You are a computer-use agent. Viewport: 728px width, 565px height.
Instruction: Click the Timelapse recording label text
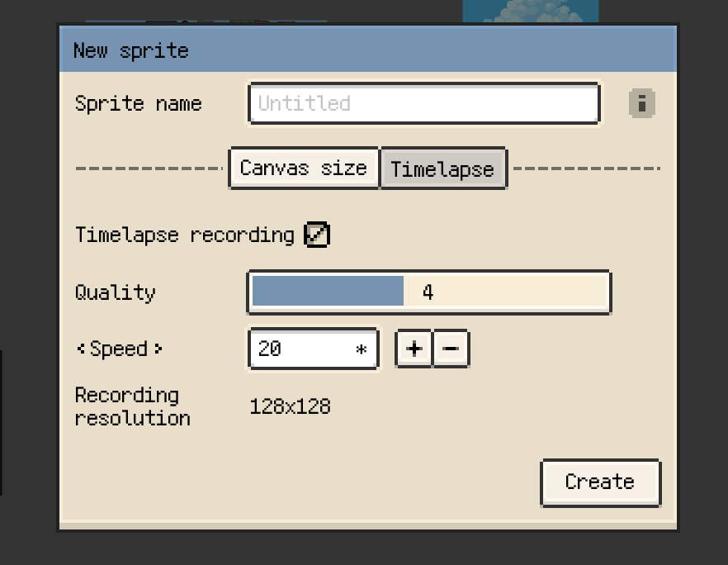(184, 235)
